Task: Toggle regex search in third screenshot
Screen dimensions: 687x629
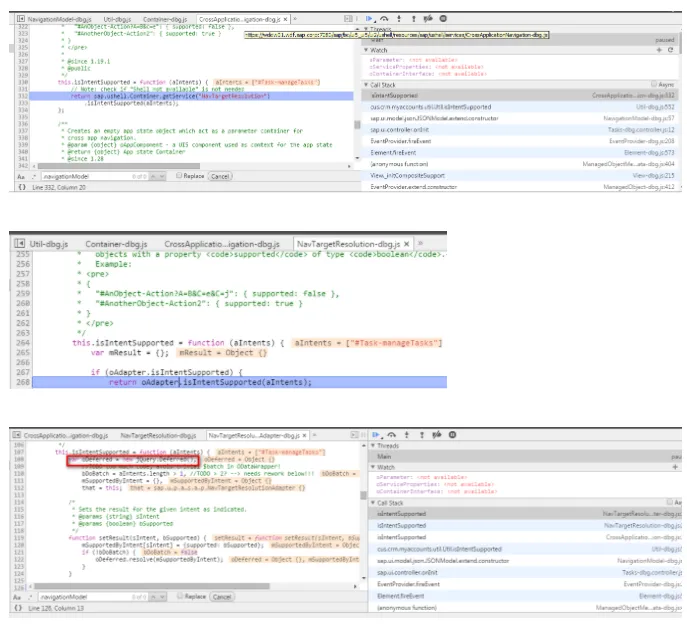Action: 30,597
